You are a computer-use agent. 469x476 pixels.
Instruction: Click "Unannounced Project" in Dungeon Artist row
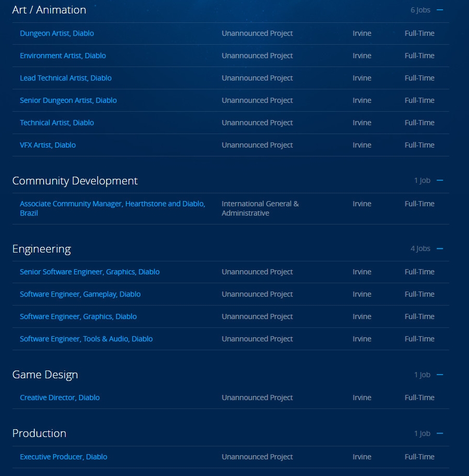257,33
